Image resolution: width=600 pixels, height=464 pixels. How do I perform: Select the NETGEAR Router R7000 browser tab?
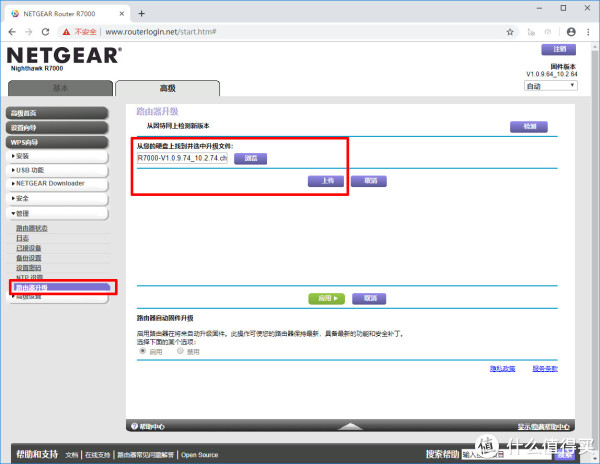pos(66,14)
